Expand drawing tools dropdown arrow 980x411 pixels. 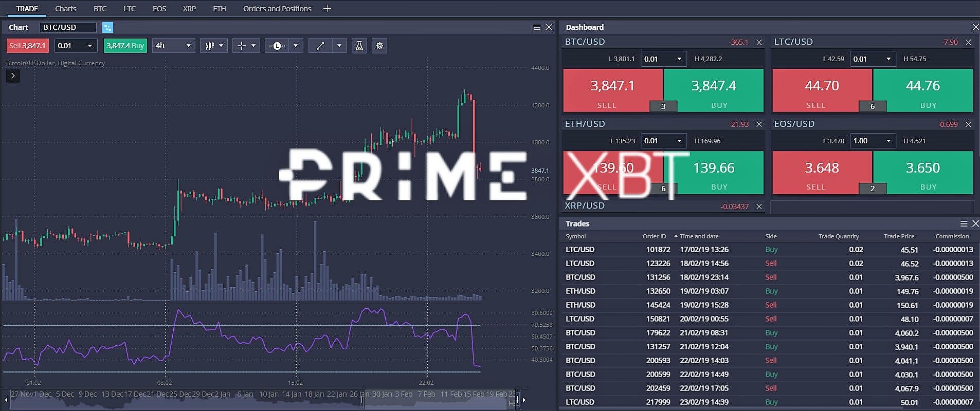[339, 46]
